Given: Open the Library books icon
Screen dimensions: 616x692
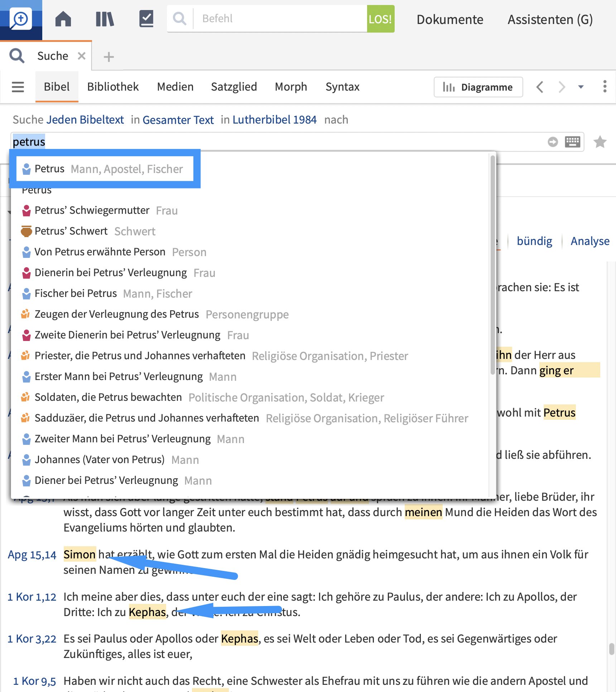Looking at the screenshot, I should tap(105, 19).
